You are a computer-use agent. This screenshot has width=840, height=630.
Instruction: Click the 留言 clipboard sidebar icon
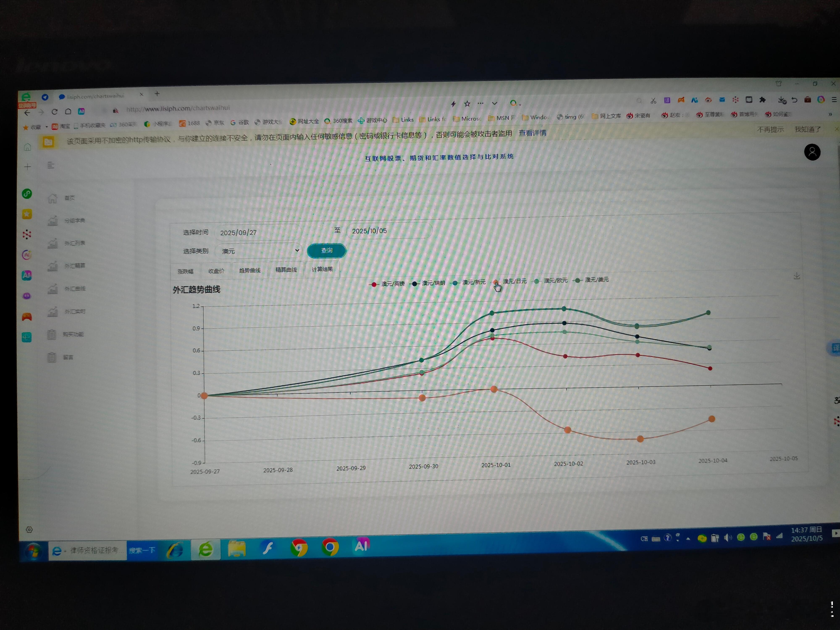[52, 357]
